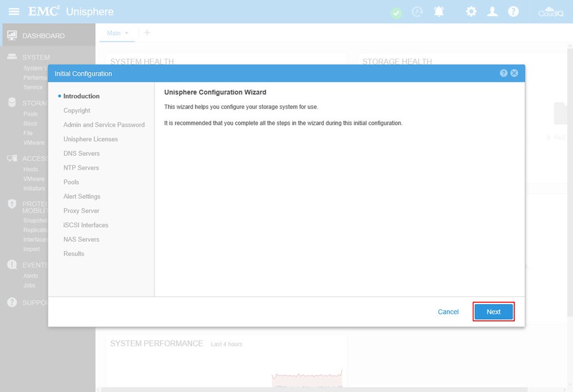
Task: Open Pools under Storage in sidebar
Action: pos(31,114)
